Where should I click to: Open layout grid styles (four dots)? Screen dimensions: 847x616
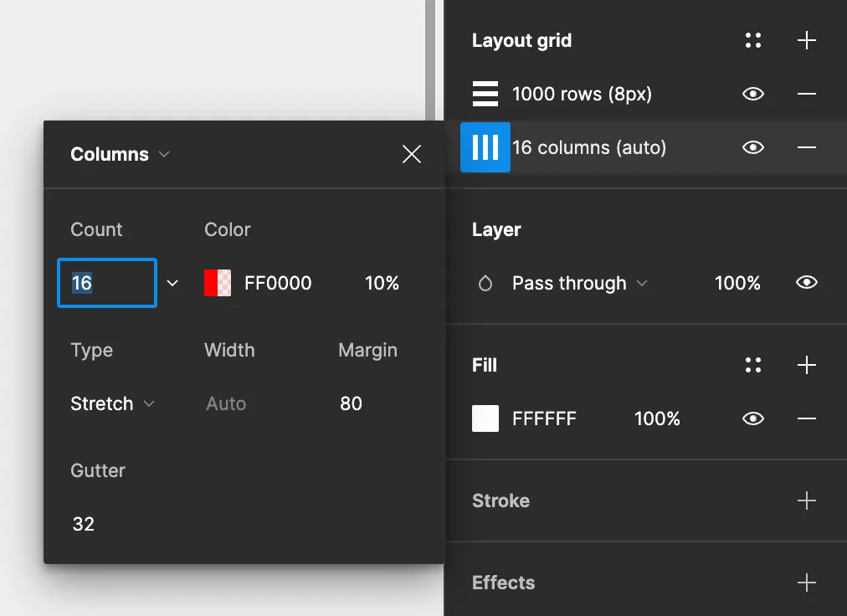click(x=753, y=40)
